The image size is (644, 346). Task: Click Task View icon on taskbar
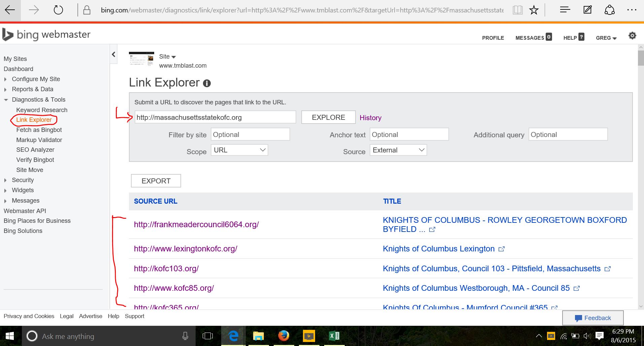coord(208,336)
